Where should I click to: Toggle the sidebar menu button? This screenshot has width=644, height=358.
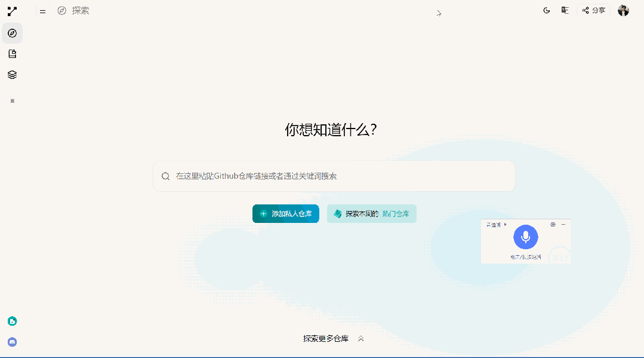43,11
